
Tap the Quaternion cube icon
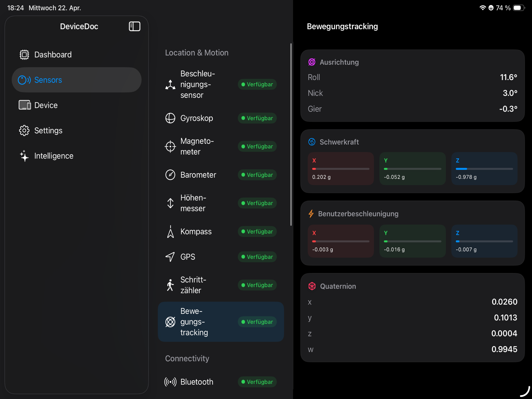point(312,286)
